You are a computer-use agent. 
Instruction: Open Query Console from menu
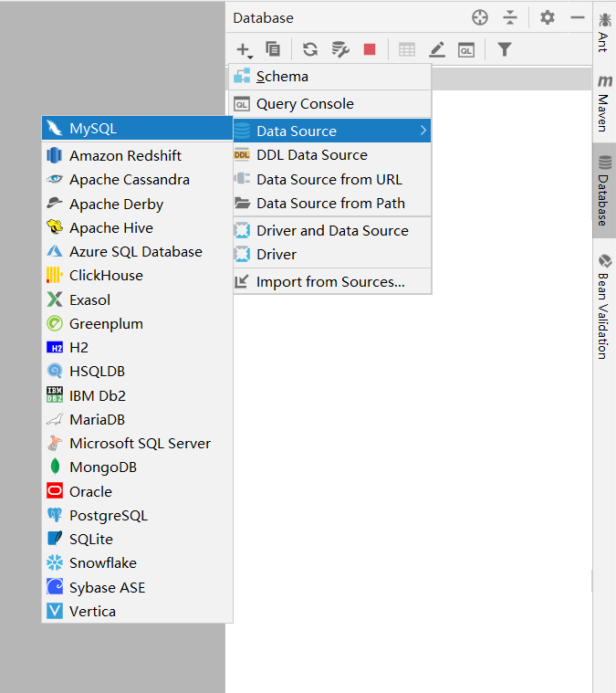point(330,104)
